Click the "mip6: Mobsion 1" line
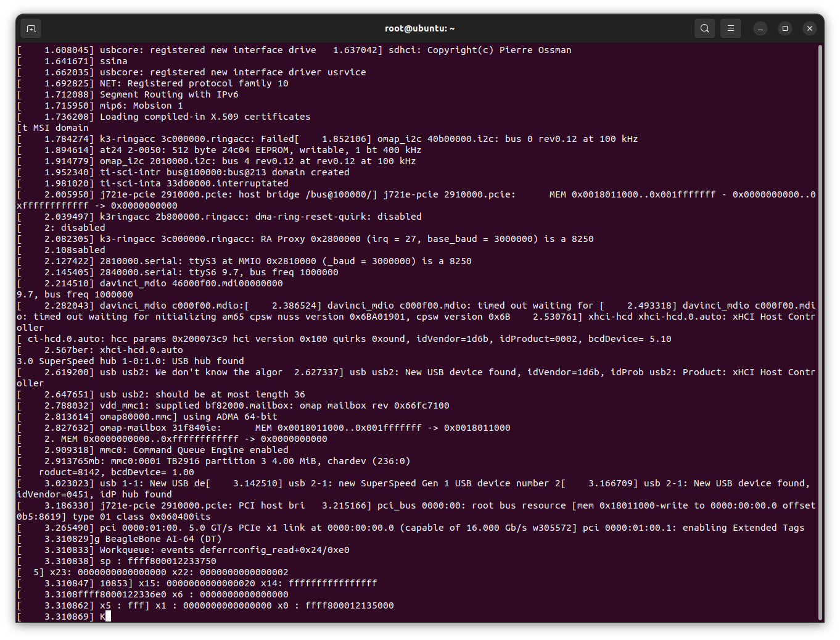This screenshot has height=640, width=840. (100, 106)
